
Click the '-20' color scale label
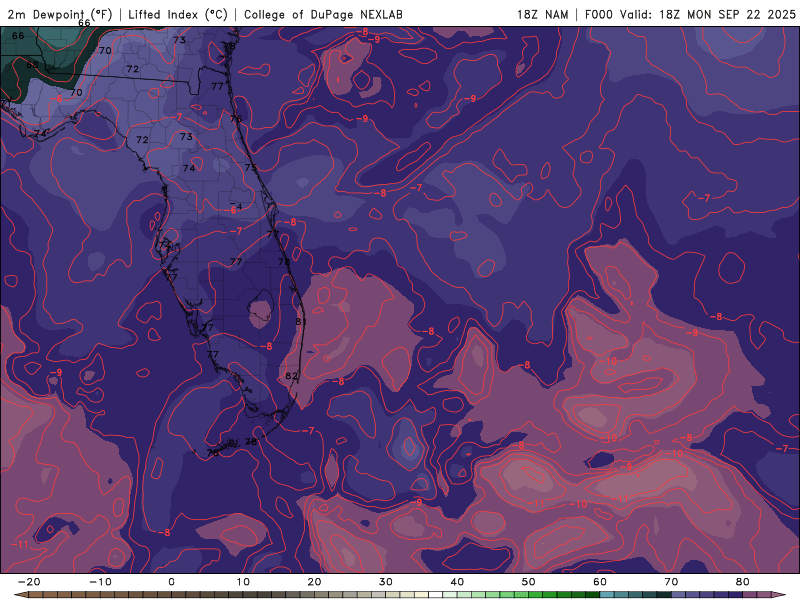click(x=29, y=582)
